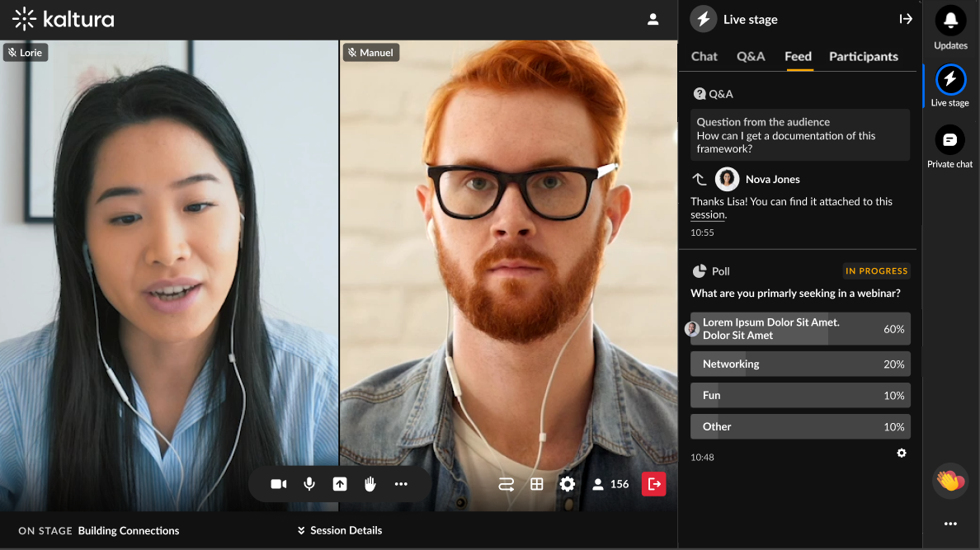Viewport: 980px width, 550px height.
Task: Open the attached session link
Action: pos(708,215)
